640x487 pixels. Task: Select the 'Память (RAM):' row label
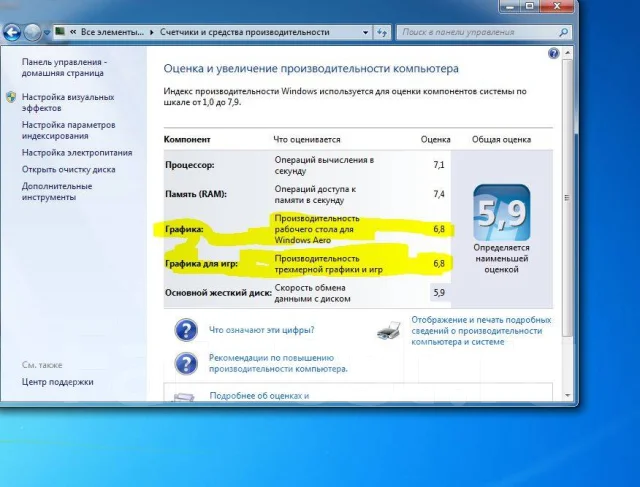(196, 194)
